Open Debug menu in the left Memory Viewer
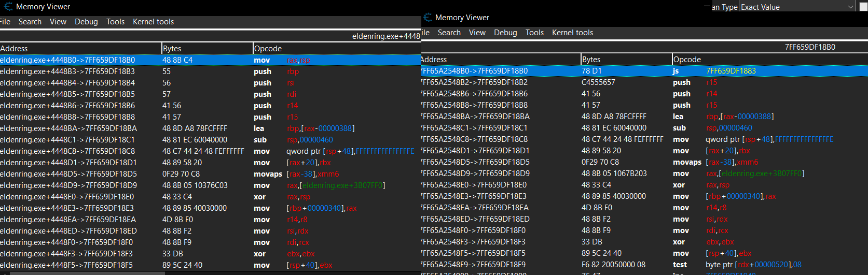The height and width of the screenshot is (275, 868). (86, 22)
